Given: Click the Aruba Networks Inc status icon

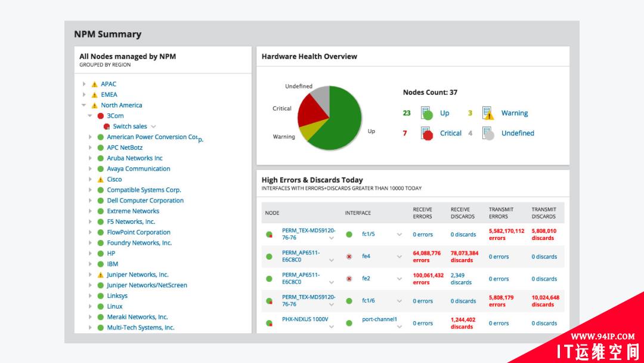Looking at the screenshot, I should [x=101, y=158].
